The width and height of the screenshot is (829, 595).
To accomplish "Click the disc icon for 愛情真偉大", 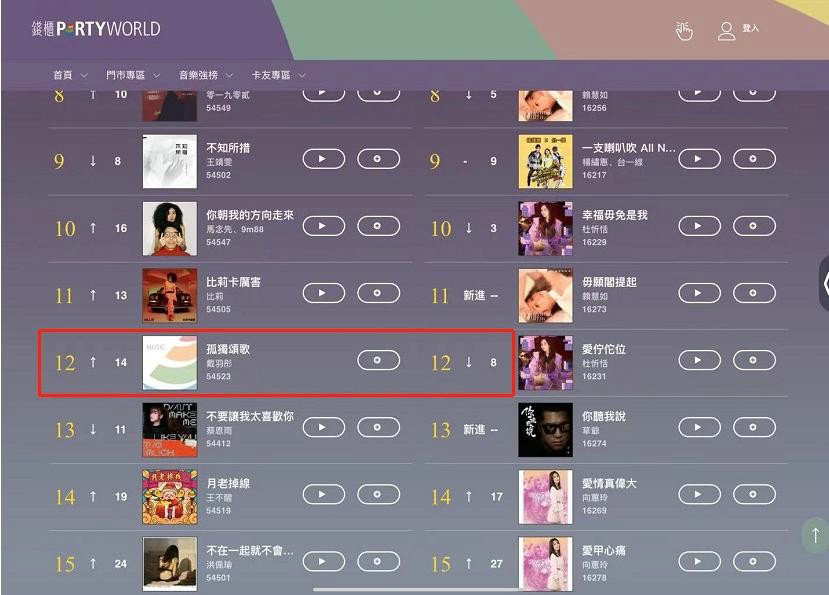I will click(754, 495).
